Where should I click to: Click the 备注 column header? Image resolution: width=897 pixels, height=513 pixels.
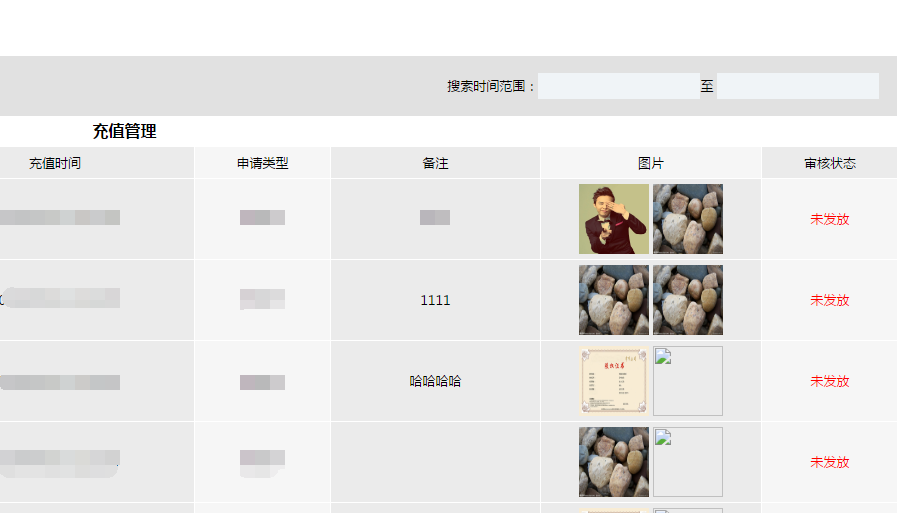click(x=435, y=164)
